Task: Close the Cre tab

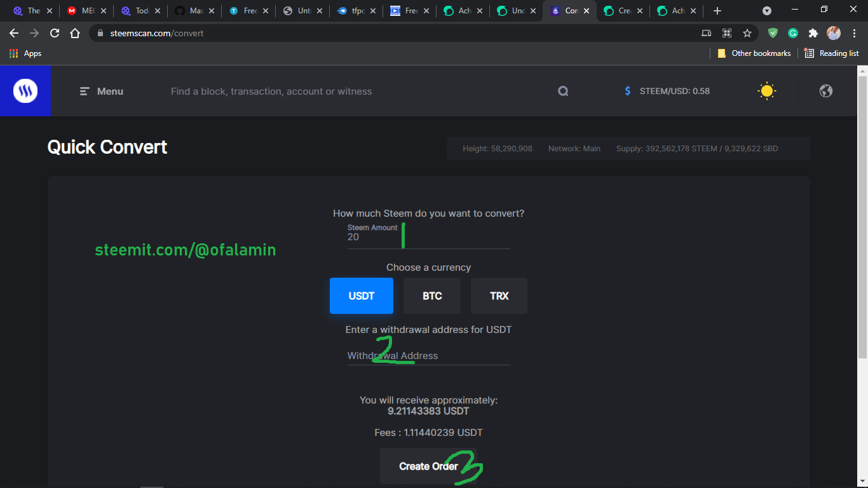Action: 641,11
